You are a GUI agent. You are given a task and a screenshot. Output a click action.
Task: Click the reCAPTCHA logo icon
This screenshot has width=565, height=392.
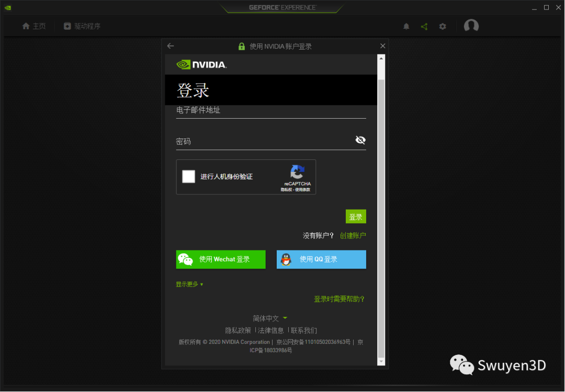[297, 172]
